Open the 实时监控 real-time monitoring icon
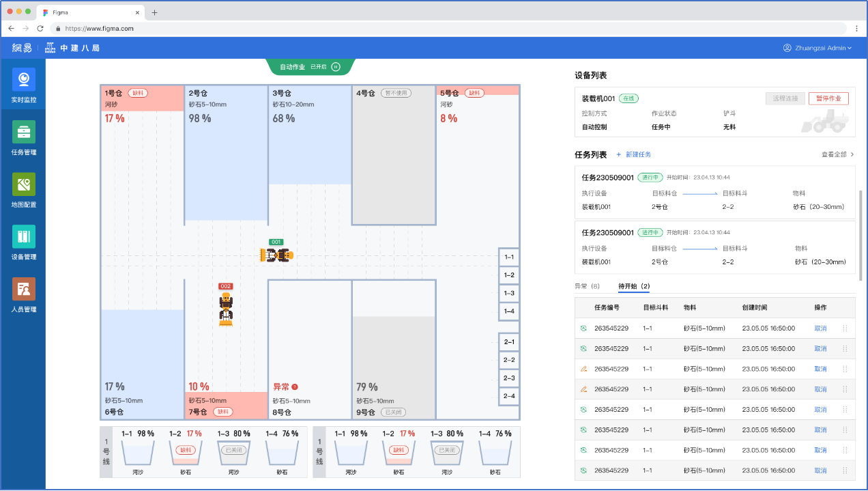This screenshot has width=868, height=491. pyautogui.click(x=23, y=80)
